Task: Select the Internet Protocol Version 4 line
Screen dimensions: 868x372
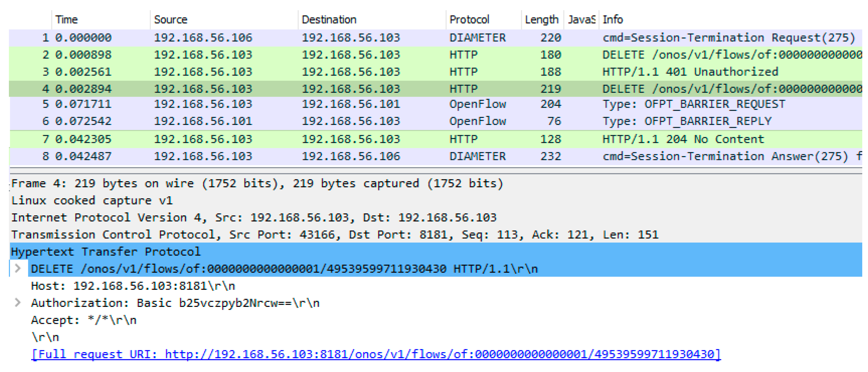Action: (253, 218)
